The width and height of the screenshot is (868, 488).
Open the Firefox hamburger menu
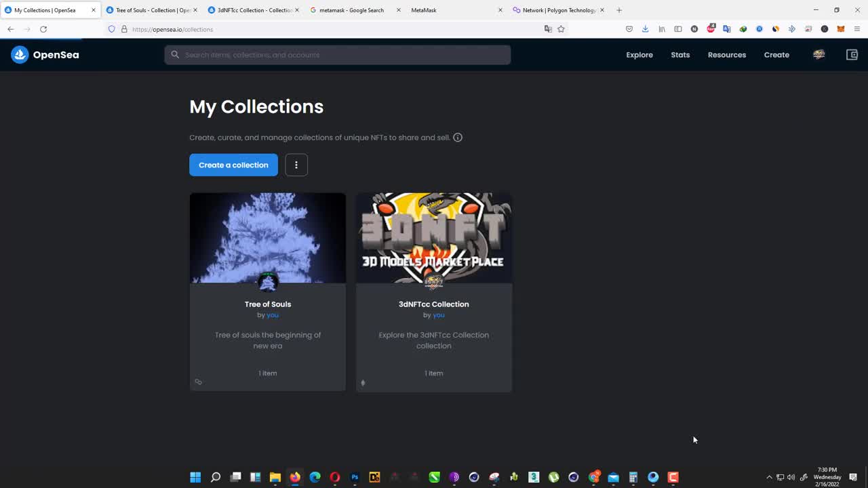(857, 29)
